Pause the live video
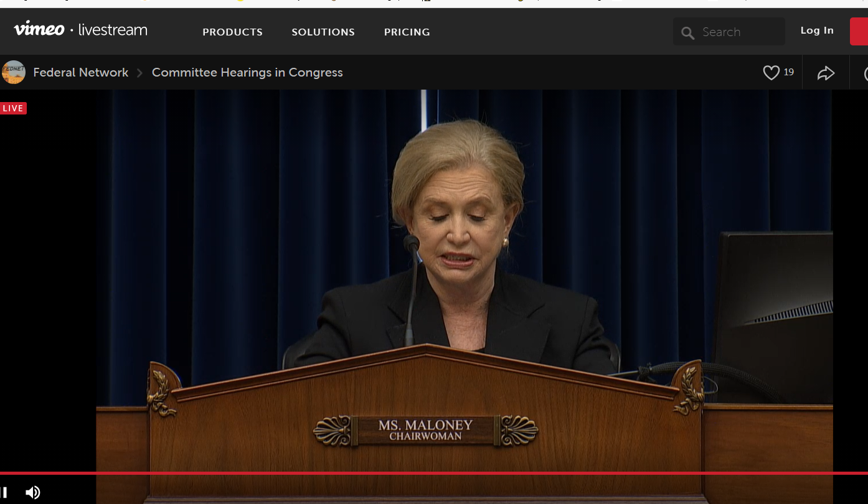Screen dimensions: 868x504 (x=4, y=492)
